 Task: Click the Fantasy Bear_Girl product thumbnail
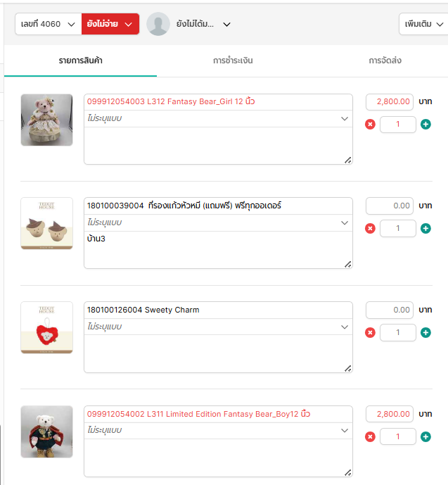[x=46, y=120]
